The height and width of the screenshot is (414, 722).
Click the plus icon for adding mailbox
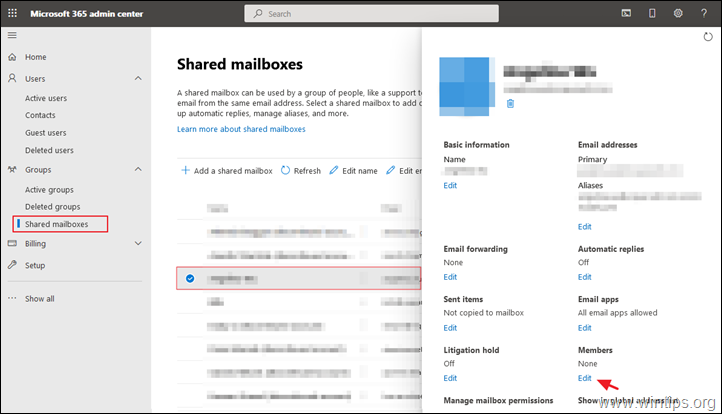pos(185,170)
